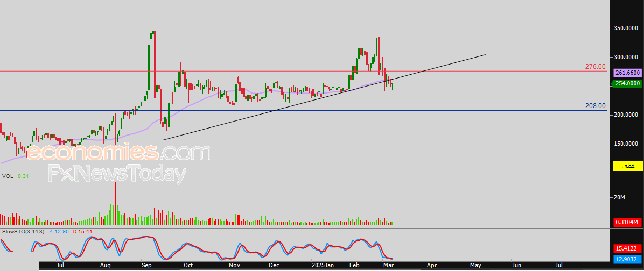Click the 208.00 support level label
The image size is (644, 271).
(x=595, y=106)
